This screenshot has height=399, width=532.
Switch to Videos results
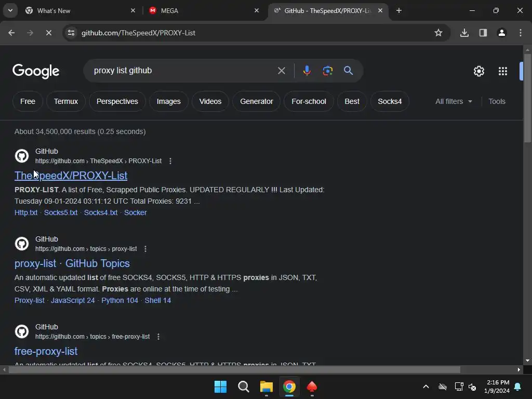point(210,101)
